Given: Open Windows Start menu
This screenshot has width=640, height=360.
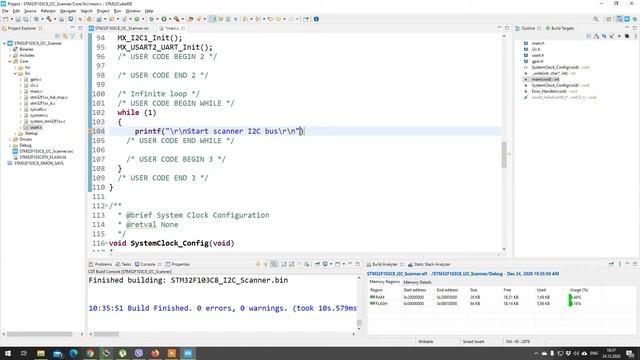Looking at the screenshot, I should point(8,353).
